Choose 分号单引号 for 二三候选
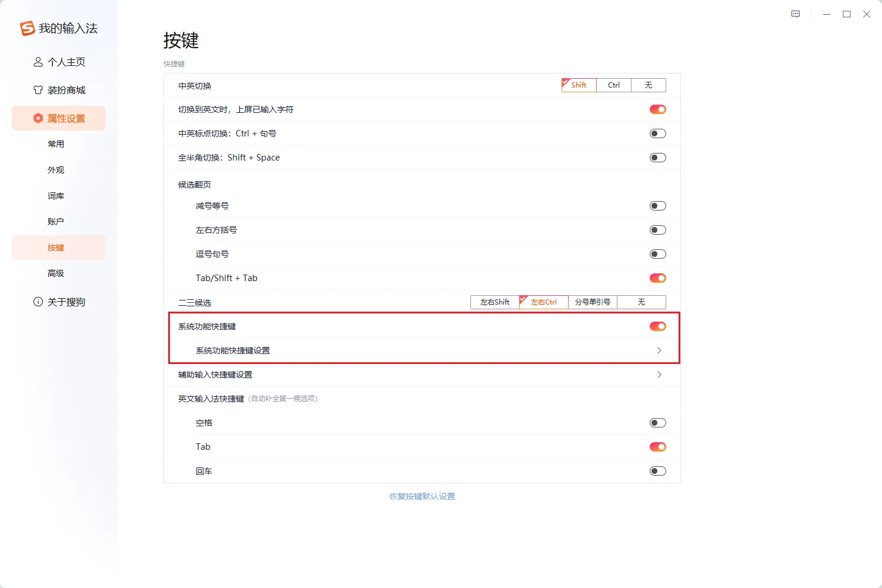This screenshot has width=882, height=588. pyautogui.click(x=592, y=302)
